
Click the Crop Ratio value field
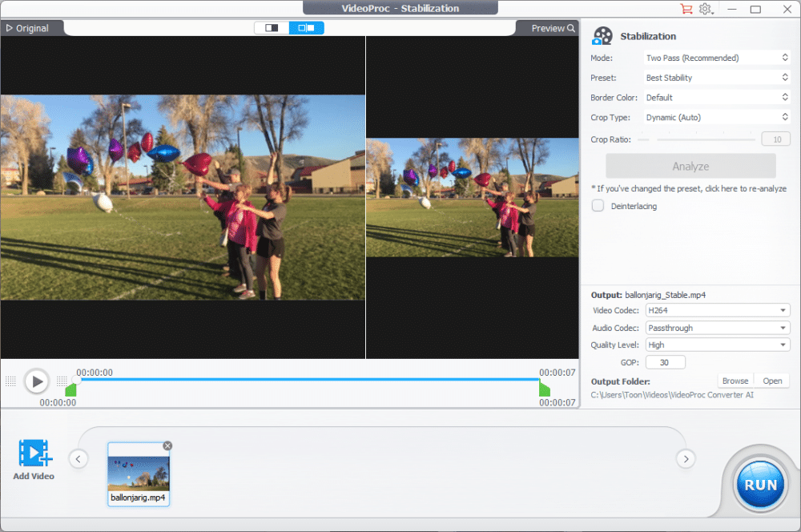(775, 139)
